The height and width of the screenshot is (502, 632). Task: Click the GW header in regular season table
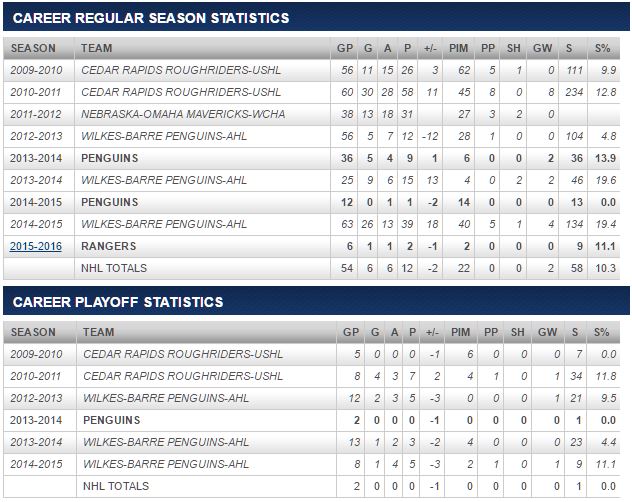click(545, 48)
